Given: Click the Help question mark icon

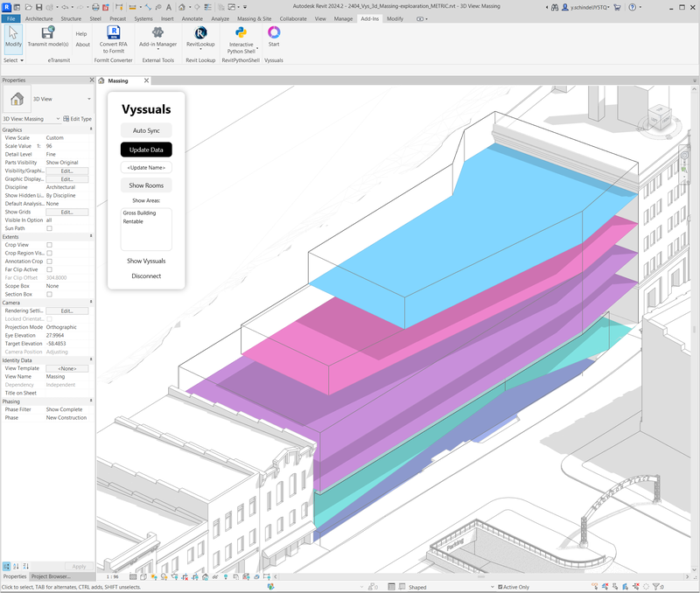Looking at the screenshot, I should [632, 7].
